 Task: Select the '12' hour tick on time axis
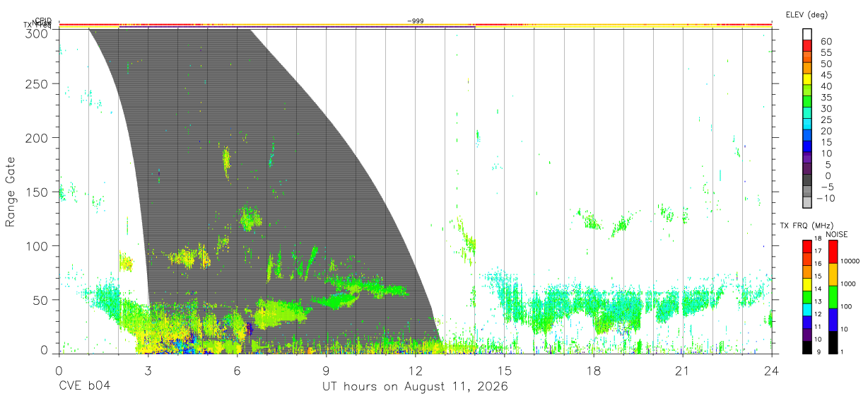415,371
